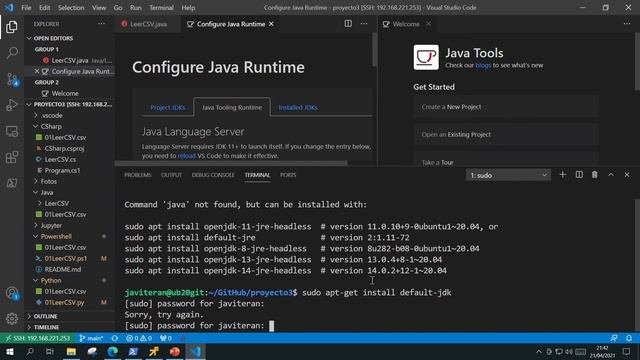Open 01LeerCSV.py in Python folder
640x360 pixels.
coord(64,302)
